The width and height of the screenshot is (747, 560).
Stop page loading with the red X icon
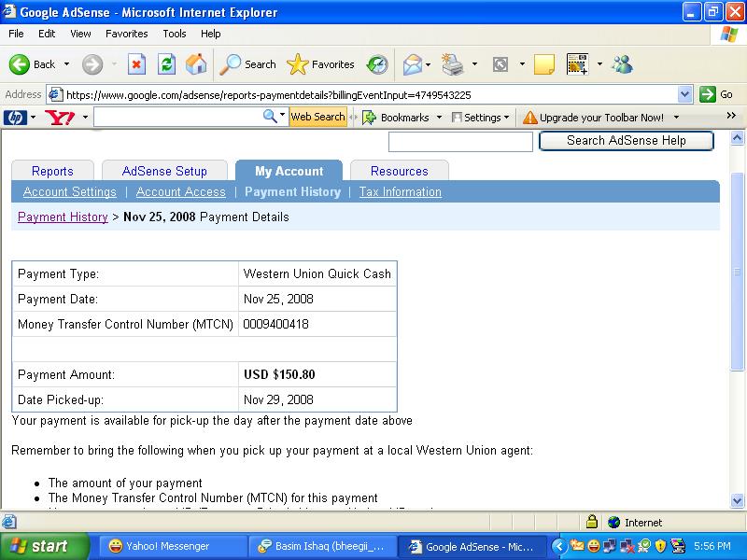tap(136, 64)
